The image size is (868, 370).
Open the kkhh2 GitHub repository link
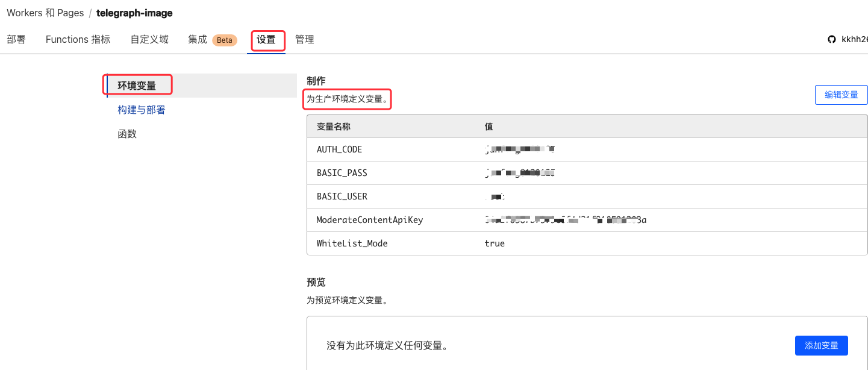click(x=854, y=39)
